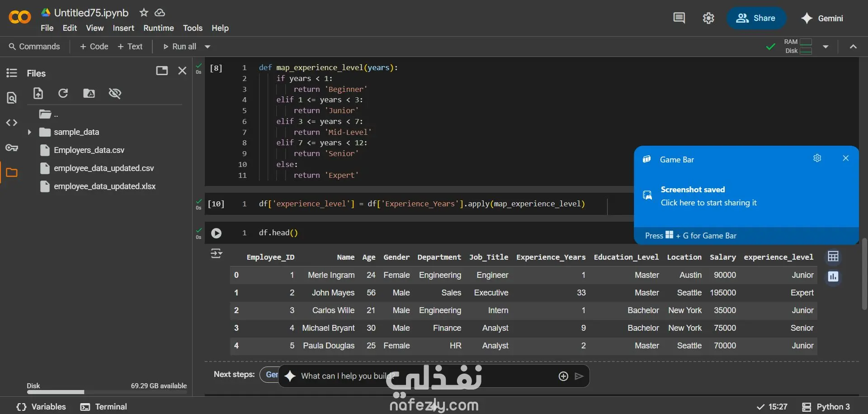Open the Edit menu

70,28
